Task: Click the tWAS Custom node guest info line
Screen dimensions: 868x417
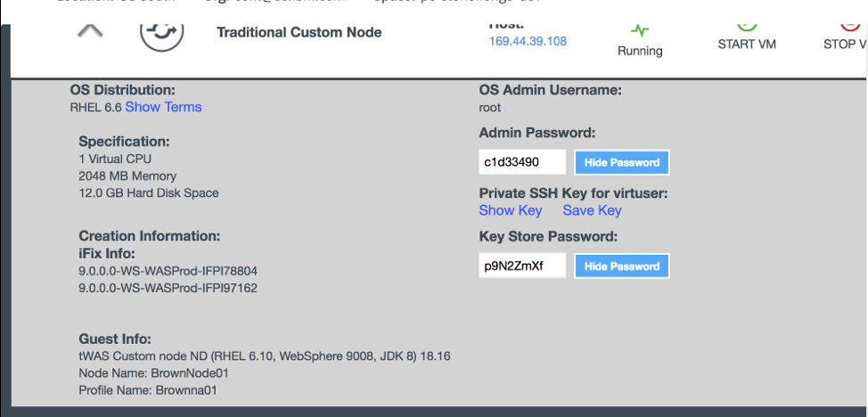Action: pos(264,356)
